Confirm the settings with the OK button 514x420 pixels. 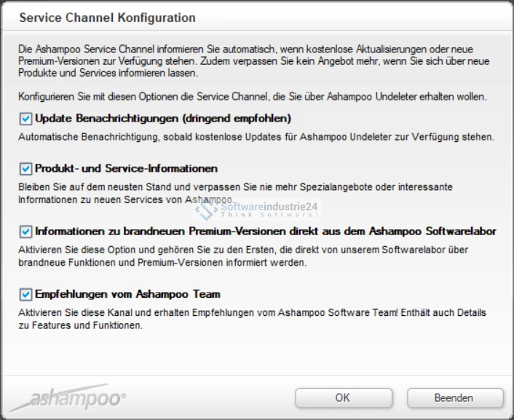(343, 398)
